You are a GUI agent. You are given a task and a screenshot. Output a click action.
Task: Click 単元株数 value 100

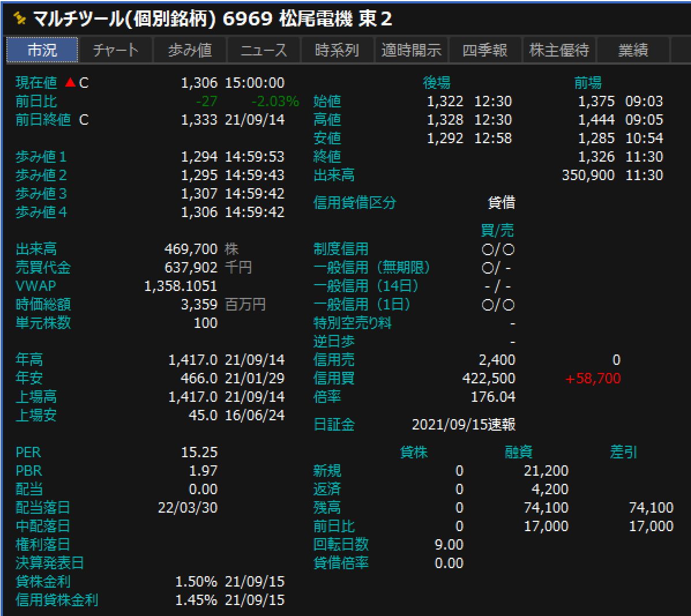click(206, 323)
